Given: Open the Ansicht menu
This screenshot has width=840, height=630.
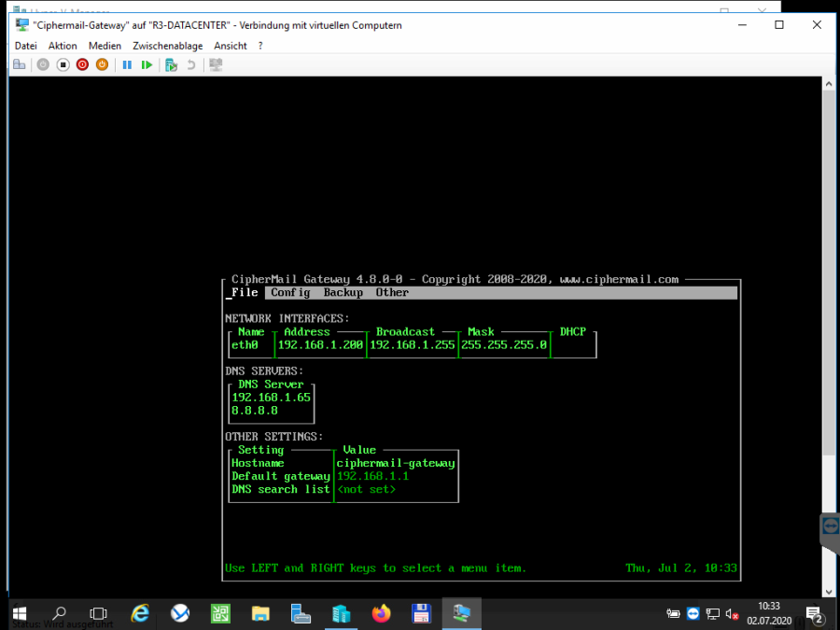Looking at the screenshot, I should 231,46.
